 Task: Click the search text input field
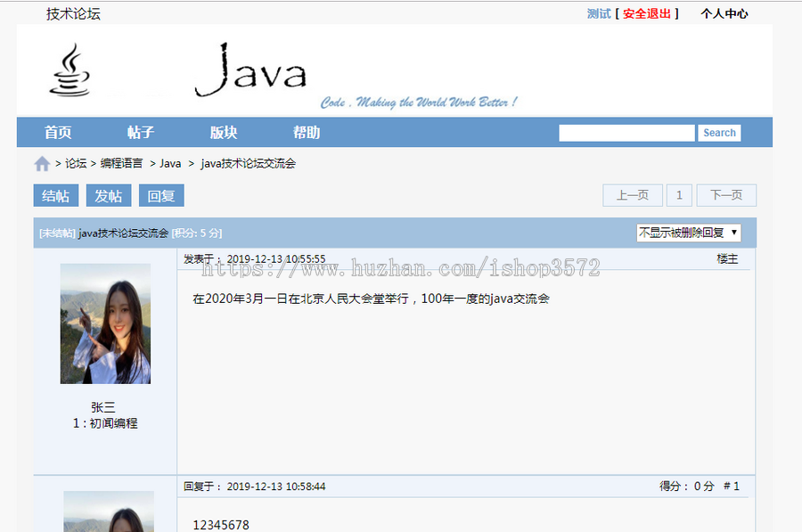click(x=626, y=133)
